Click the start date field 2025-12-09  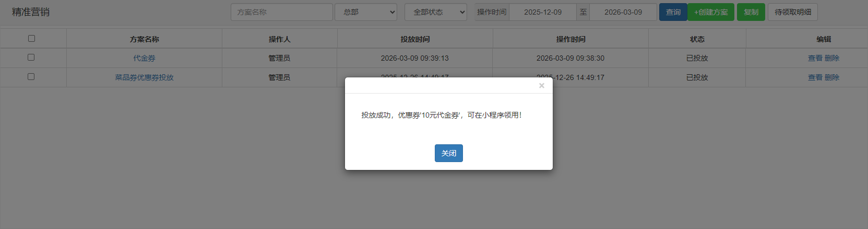pos(543,12)
